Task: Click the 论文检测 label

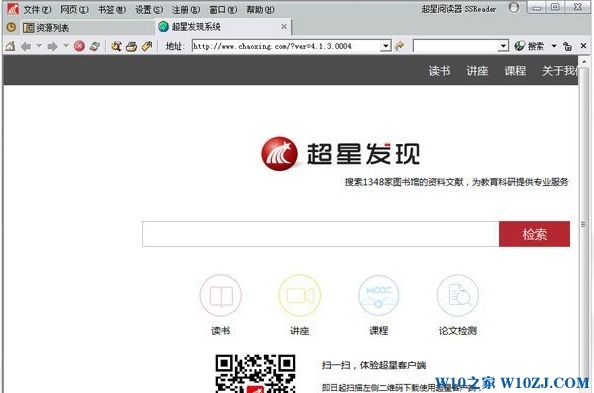Action: tap(458, 331)
